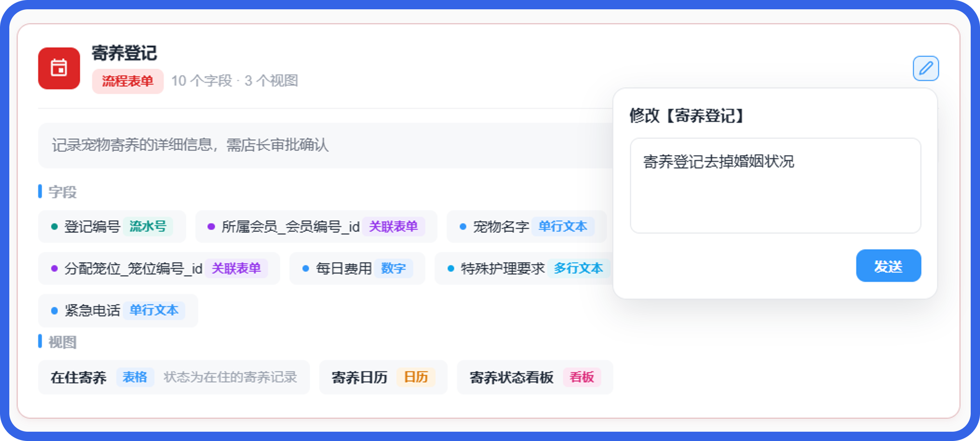Click the 修改【寄养登记】 popup title
The width and height of the screenshot is (980, 441).
tap(687, 115)
